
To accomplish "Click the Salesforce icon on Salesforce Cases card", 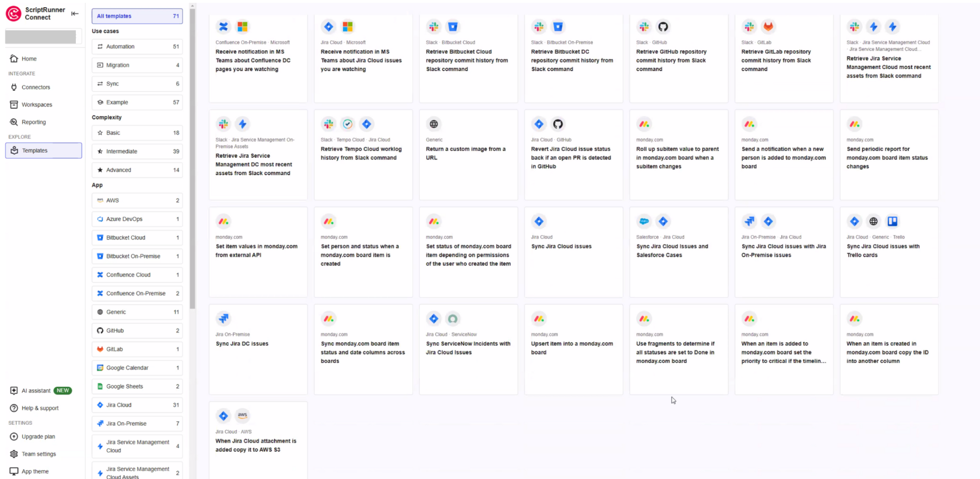I will (644, 221).
